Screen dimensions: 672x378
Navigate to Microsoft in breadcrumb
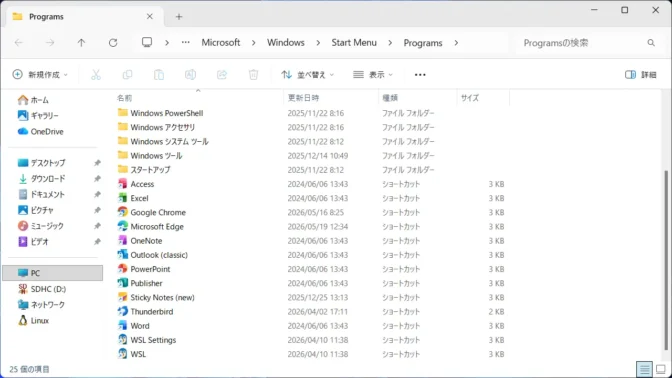pyautogui.click(x=221, y=43)
